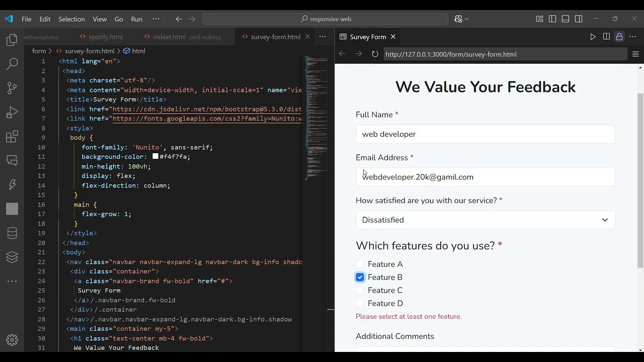Click the responsive web command center search
The height and width of the screenshot is (362, 644).
click(x=326, y=19)
